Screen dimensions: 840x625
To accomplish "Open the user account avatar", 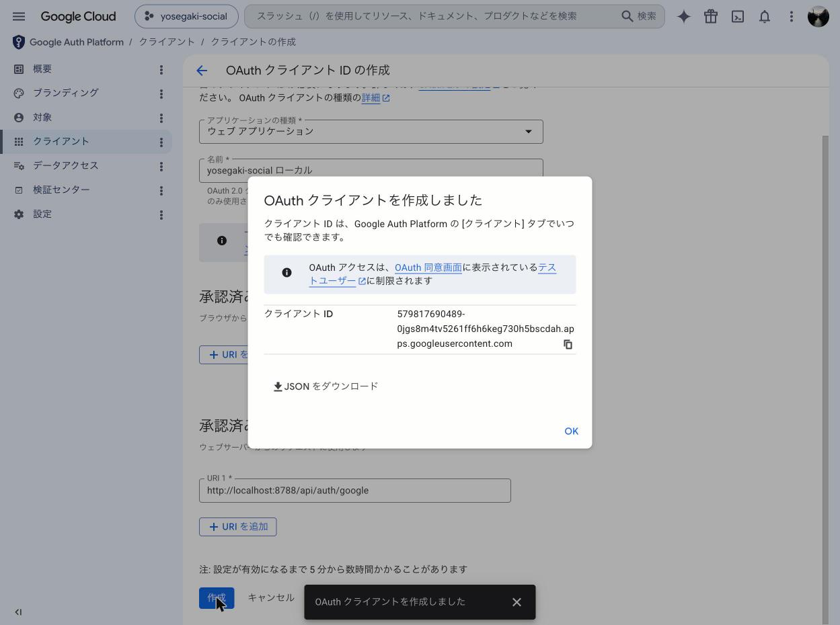I will click(x=818, y=17).
